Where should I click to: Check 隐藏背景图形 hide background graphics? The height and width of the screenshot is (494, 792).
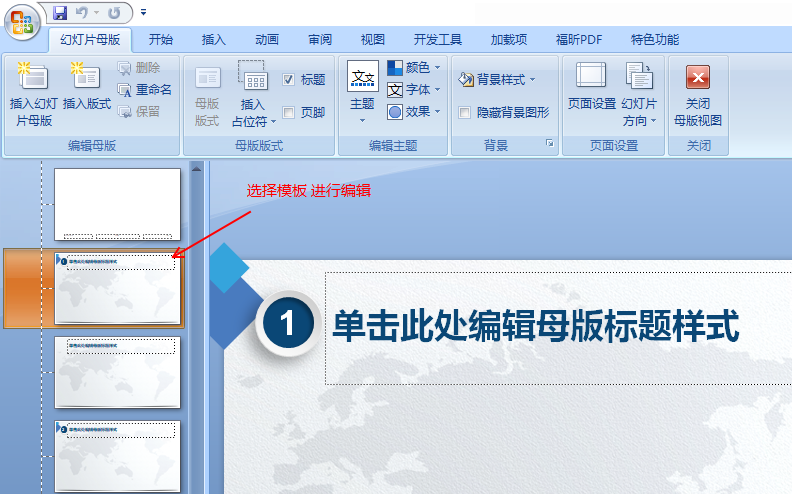pyautogui.click(x=465, y=113)
